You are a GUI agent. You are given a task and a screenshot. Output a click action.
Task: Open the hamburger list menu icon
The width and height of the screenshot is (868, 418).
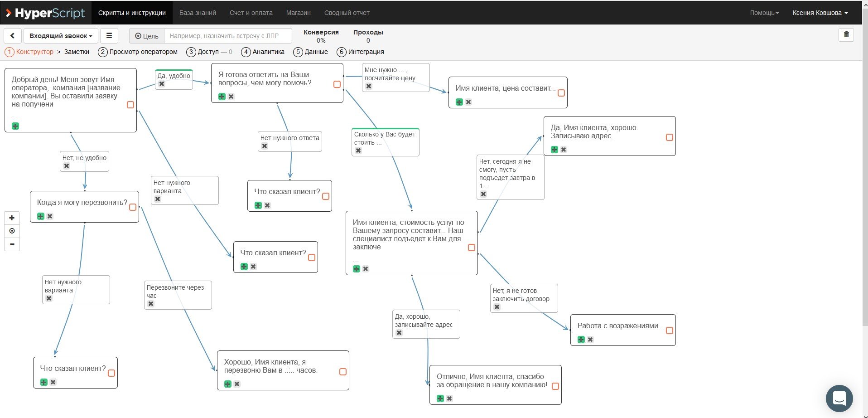coord(109,36)
